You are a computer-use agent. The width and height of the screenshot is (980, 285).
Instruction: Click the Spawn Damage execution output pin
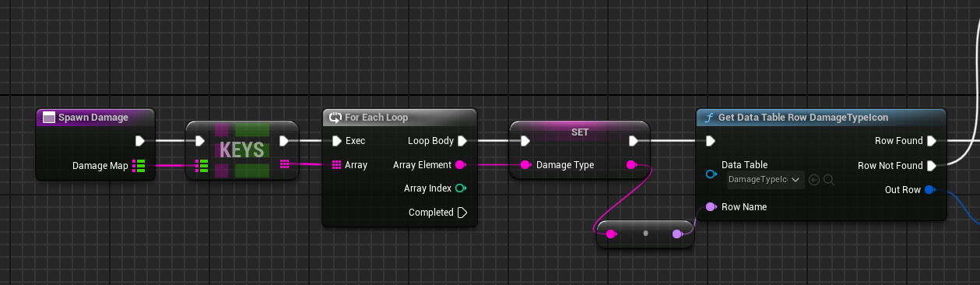pos(139,141)
